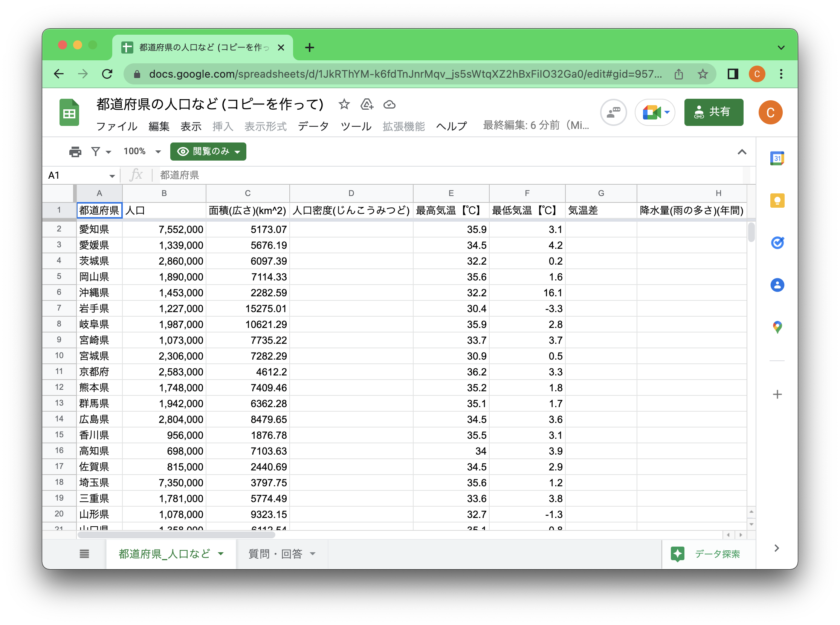Open Google Tasks side panel

pos(777,242)
